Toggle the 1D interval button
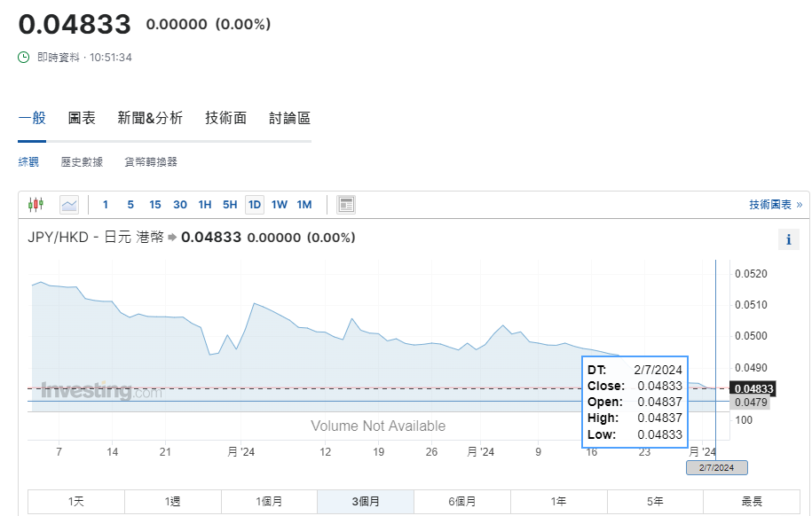 [255, 205]
